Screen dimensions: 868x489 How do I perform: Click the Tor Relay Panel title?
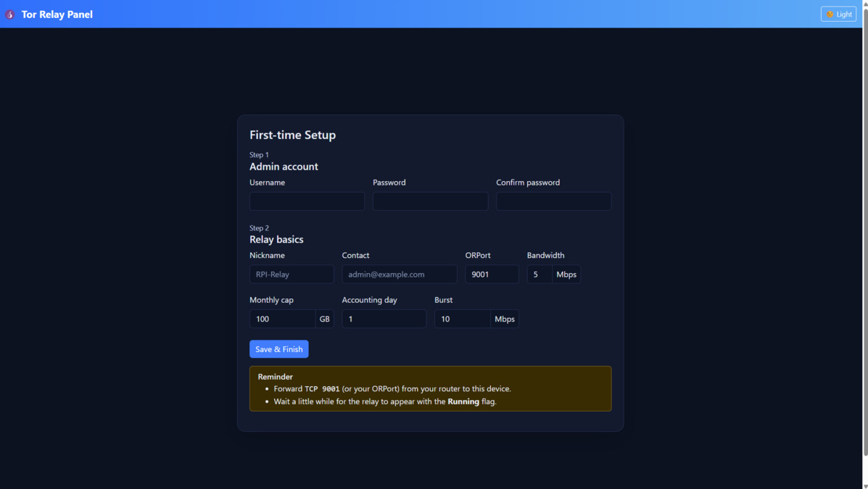(57, 14)
